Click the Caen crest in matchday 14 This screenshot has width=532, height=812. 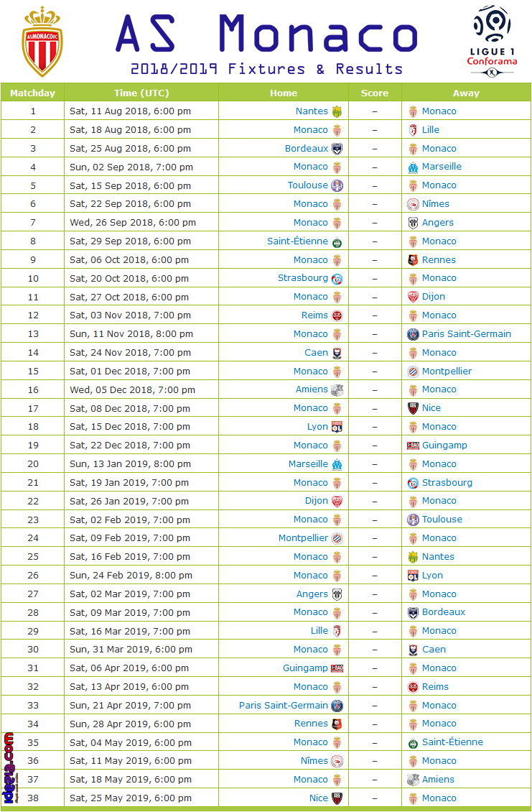point(337,353)
